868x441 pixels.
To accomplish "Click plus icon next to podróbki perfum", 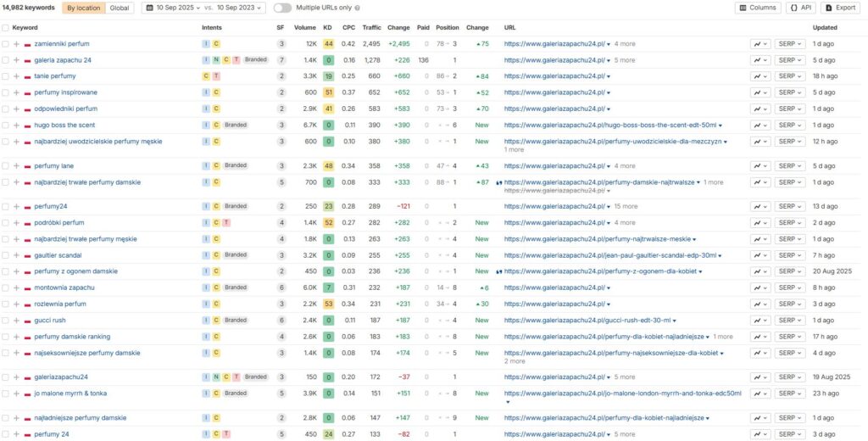I will point(17,223).
